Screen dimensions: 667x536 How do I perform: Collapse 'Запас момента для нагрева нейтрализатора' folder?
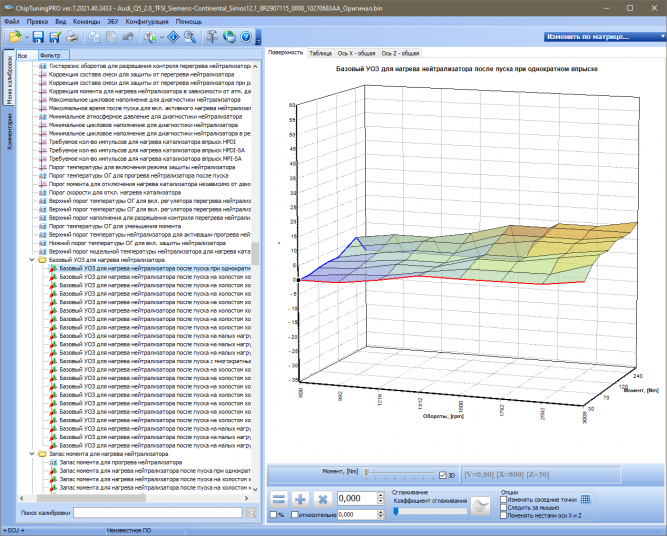coord(32,454)
